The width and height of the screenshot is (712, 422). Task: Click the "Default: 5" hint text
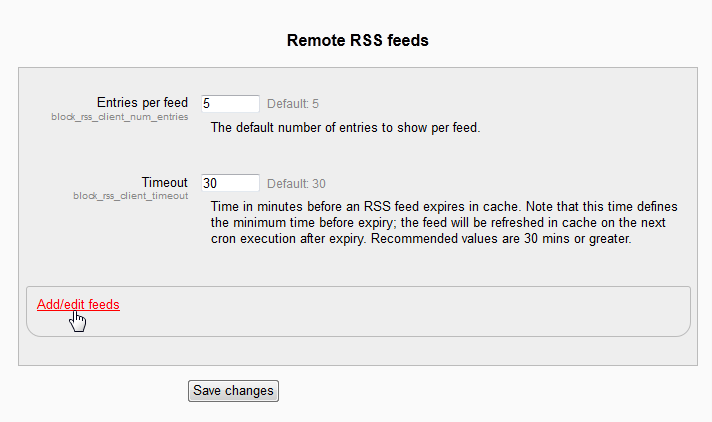(x=293, y=103)
